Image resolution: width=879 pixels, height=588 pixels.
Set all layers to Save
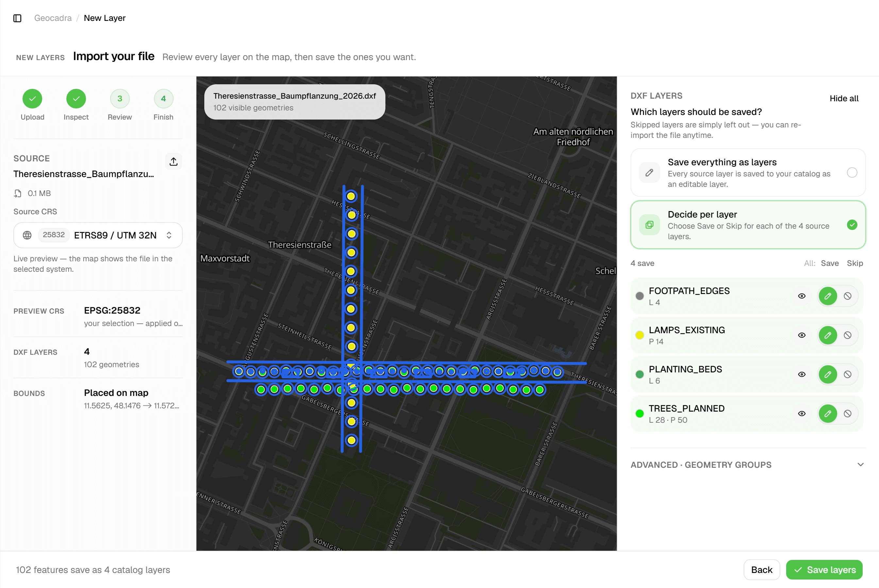830,263
